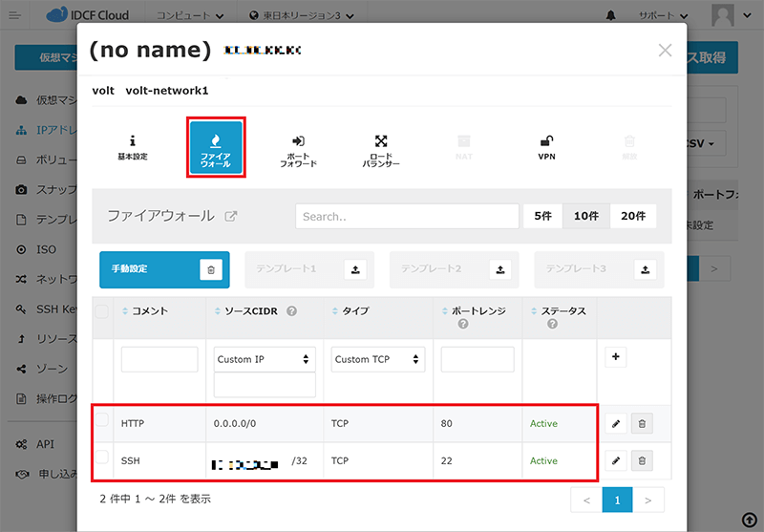Click the trash icon in manual settings (手動設定) button
Image resolution: width=764 pixels, height=532 pixels.
click(211, 270)
